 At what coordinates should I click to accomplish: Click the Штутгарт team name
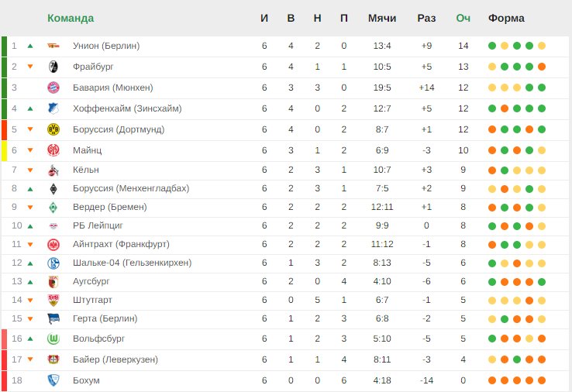point(92,300)
